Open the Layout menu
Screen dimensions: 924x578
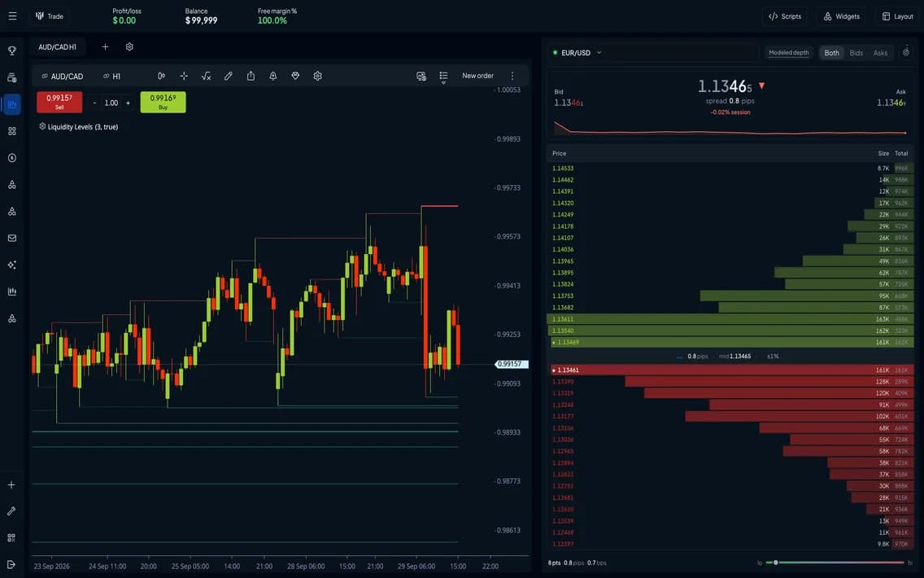pos(897,16)
